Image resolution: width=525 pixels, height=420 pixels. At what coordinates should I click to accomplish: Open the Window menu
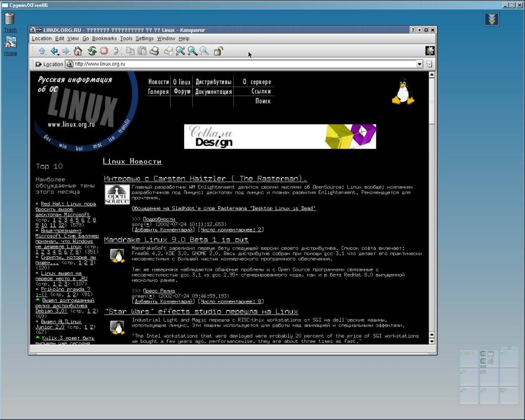(x=166, y=38)
